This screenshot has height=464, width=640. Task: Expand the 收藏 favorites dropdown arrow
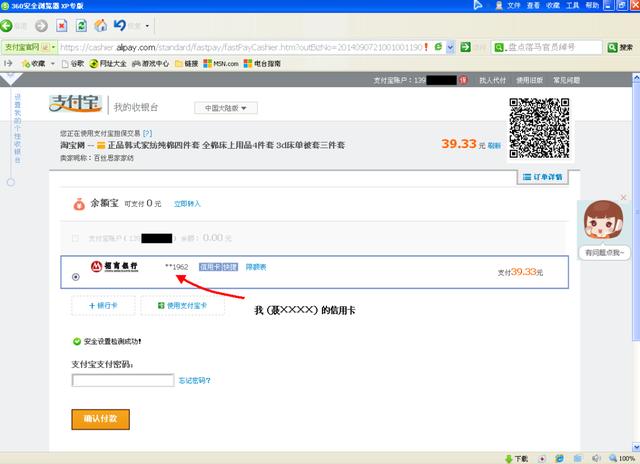tap(53, 64)
